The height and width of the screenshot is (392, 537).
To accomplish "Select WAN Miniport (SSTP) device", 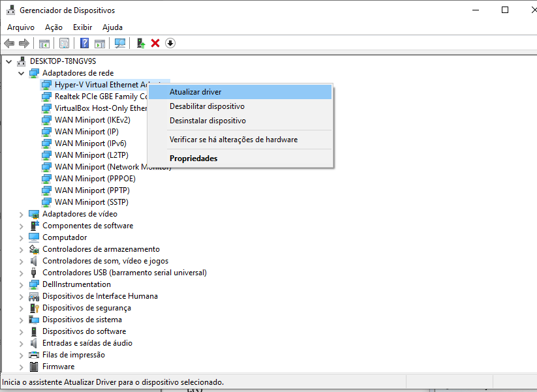I will tap(91, 202).
